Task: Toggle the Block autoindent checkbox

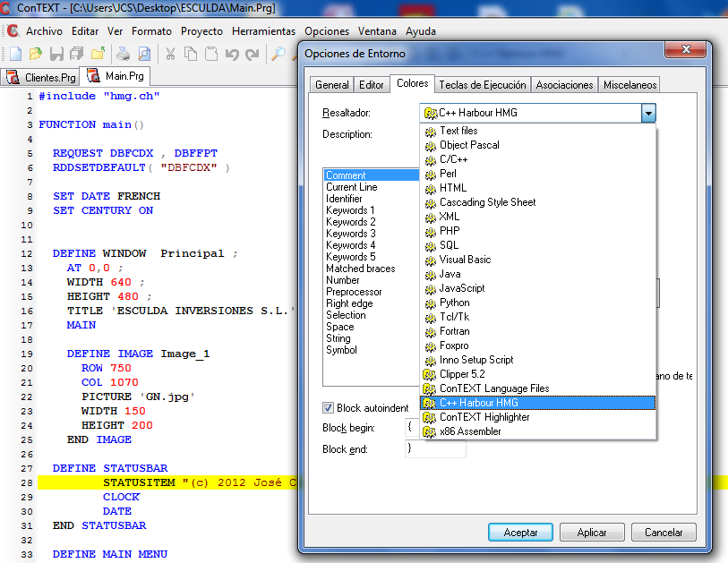Action: [x=328, y=408]
